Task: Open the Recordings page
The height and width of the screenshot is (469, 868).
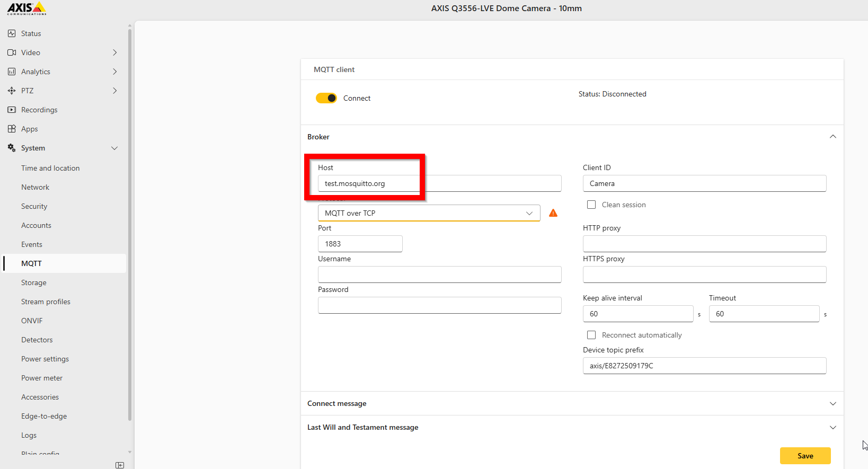Action: point(39,110)
